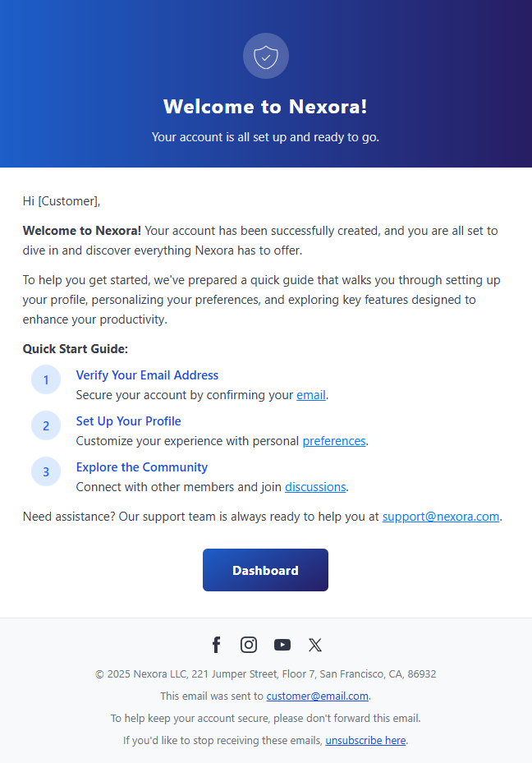The height and width of the screenshot is (763, 532).
Task: Click the shield checkmark logo icon
Action: (x=266, y=57)
